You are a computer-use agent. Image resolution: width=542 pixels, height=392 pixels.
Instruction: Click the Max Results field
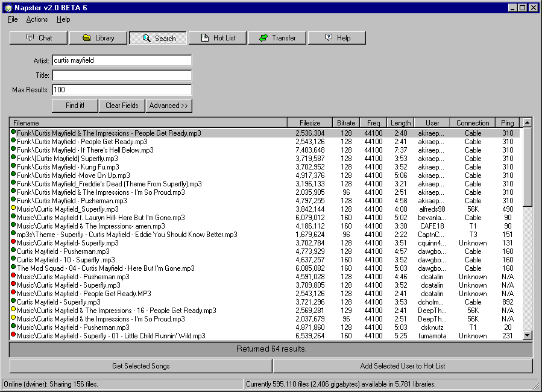pyautogui.click(x=122, y=90)
